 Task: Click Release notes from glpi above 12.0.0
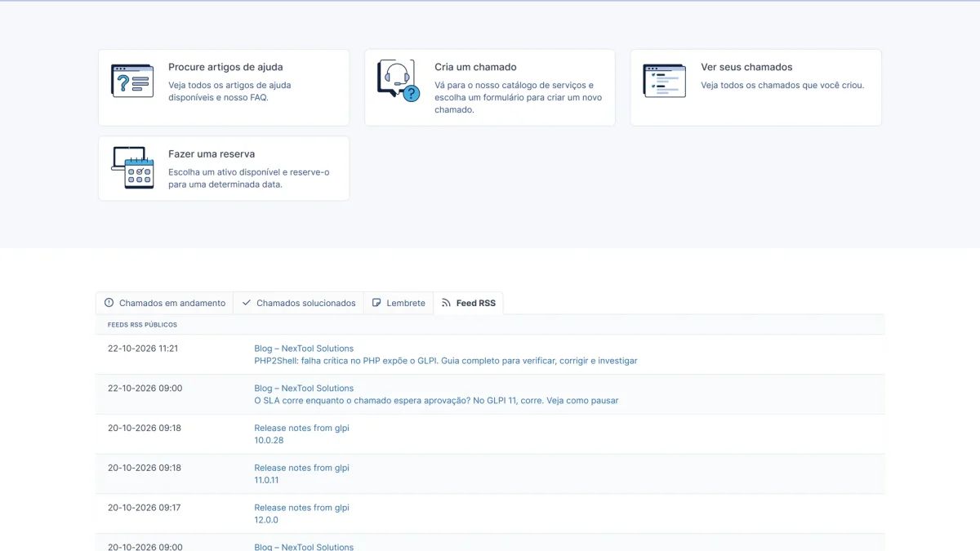[301, 508]
